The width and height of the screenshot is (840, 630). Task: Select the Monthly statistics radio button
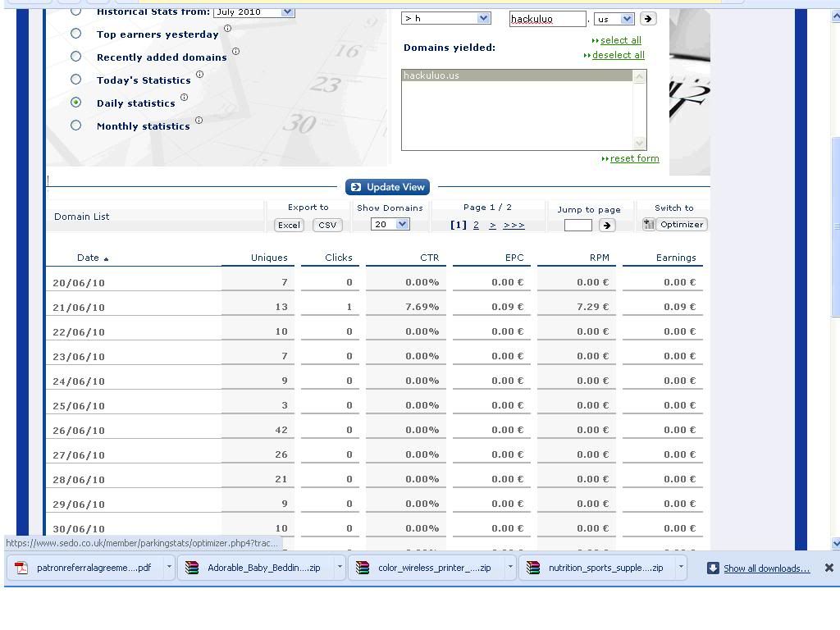76,126
